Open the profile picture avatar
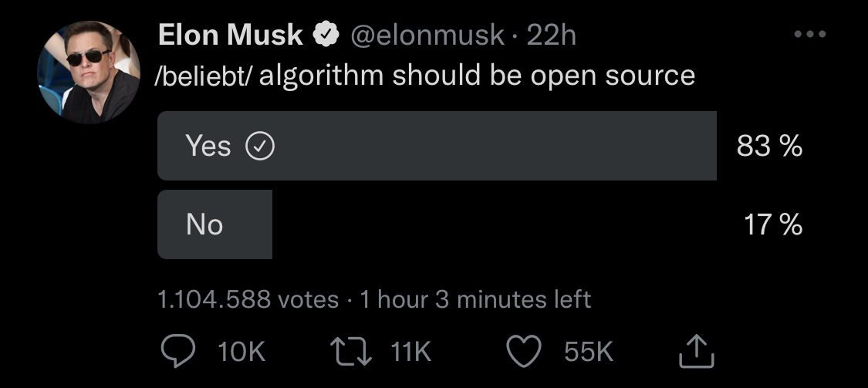The width and height of the screenshot is (868, 388). click(89, 72)
